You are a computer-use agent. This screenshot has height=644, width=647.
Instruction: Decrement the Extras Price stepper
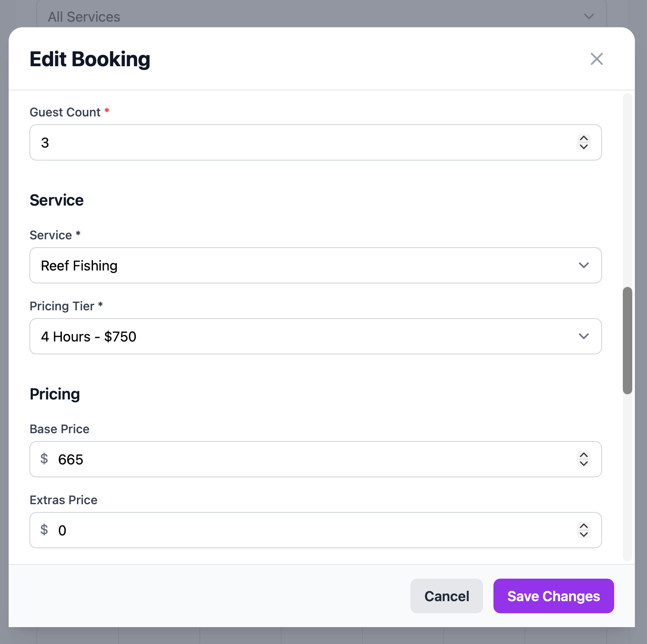583,535
